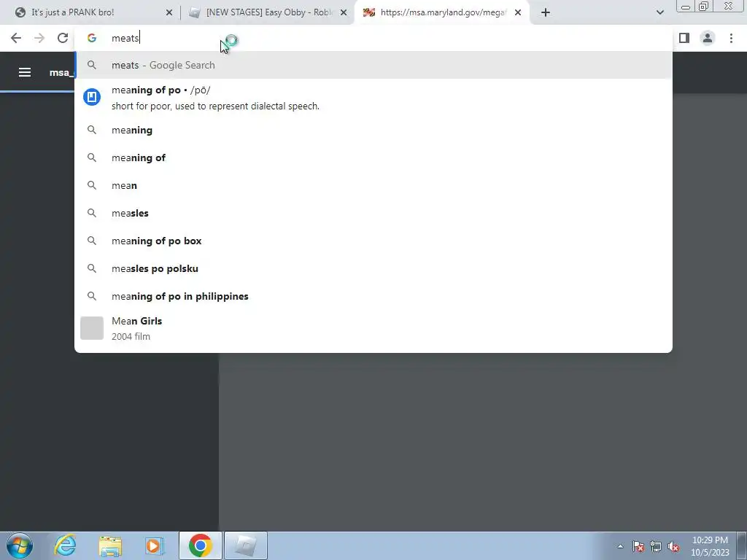Select "meats - Google Search" suggestion

coord(373,65)
